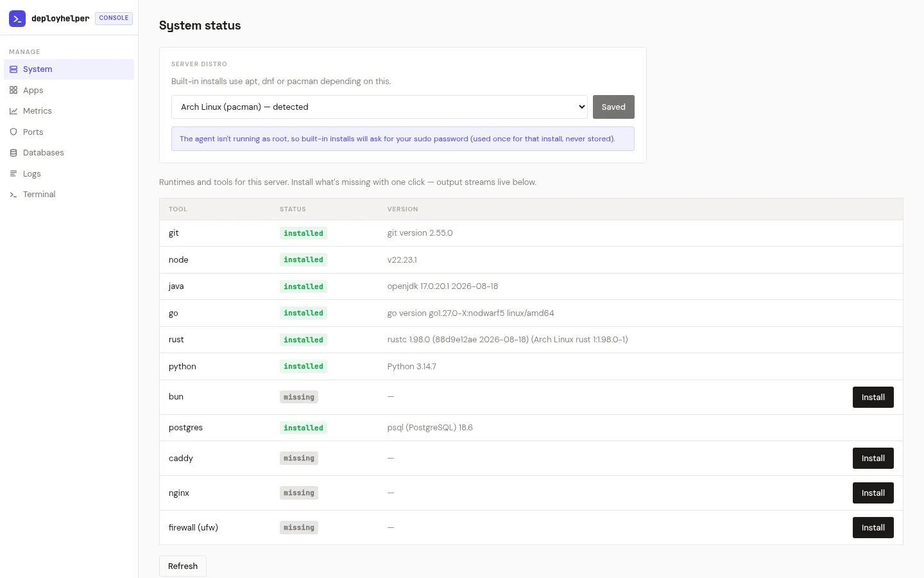Click the Terminal prompt icon
The height and width of the screenshot is (578, 924).
point(13,195)
